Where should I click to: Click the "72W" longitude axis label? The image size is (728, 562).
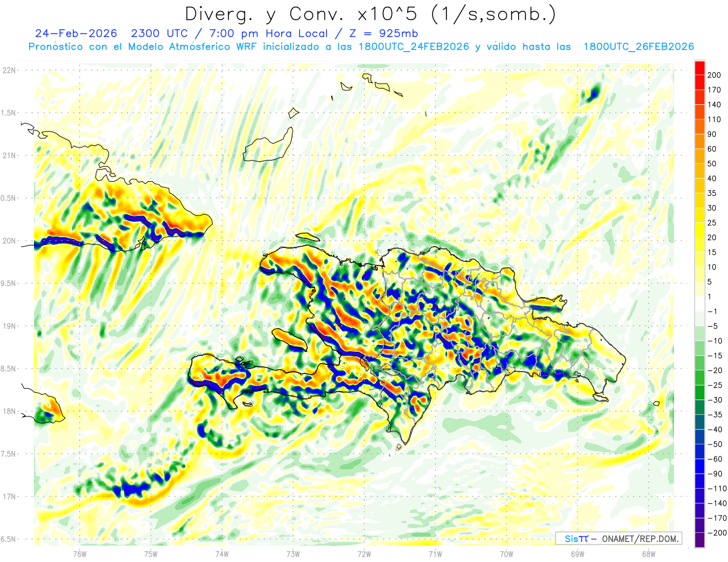364,554
